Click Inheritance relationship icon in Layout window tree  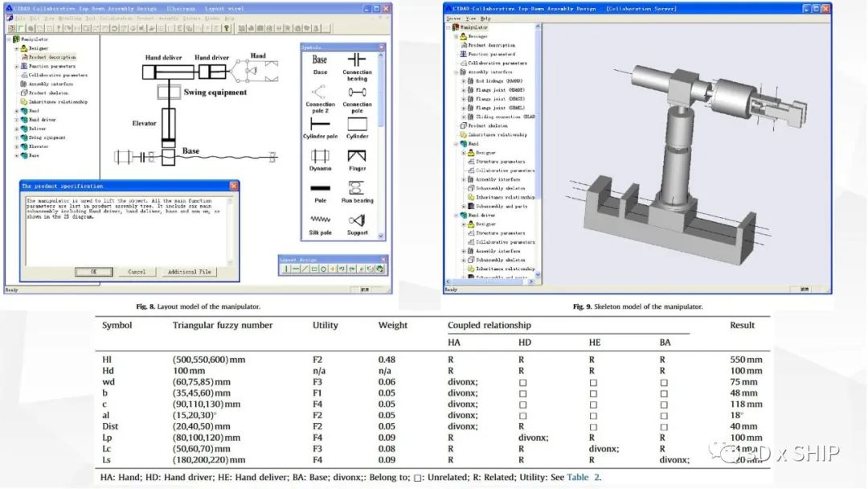(24, 102)
